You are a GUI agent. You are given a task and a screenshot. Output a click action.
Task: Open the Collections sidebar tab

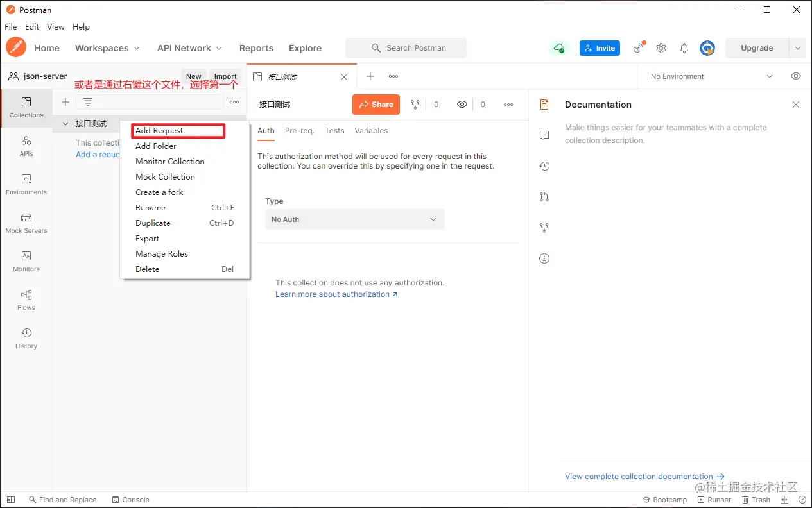tap(26, 107)
